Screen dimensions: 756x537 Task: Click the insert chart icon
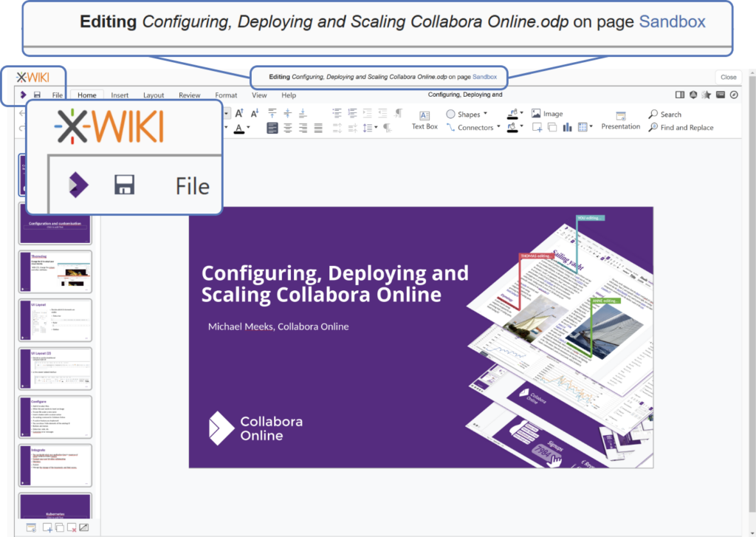coord(568,127)
